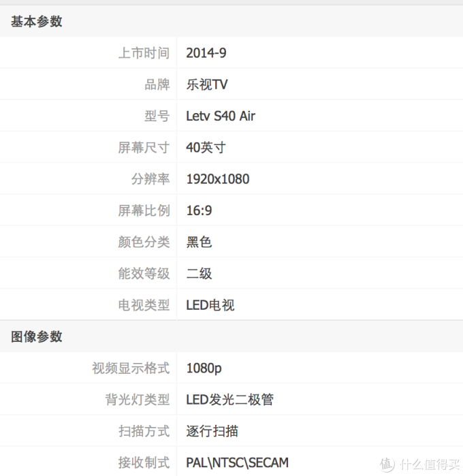This screenshot has height=476, width=463.
Task: Click the 上市时间 row label
Action: tap(144, 53)
